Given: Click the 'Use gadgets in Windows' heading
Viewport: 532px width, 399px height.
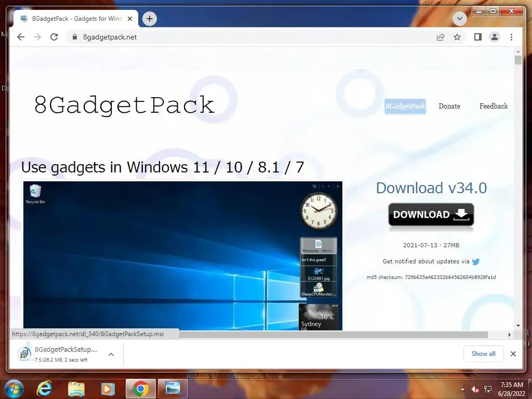Looking at the screenshot, I should (162, 167).
